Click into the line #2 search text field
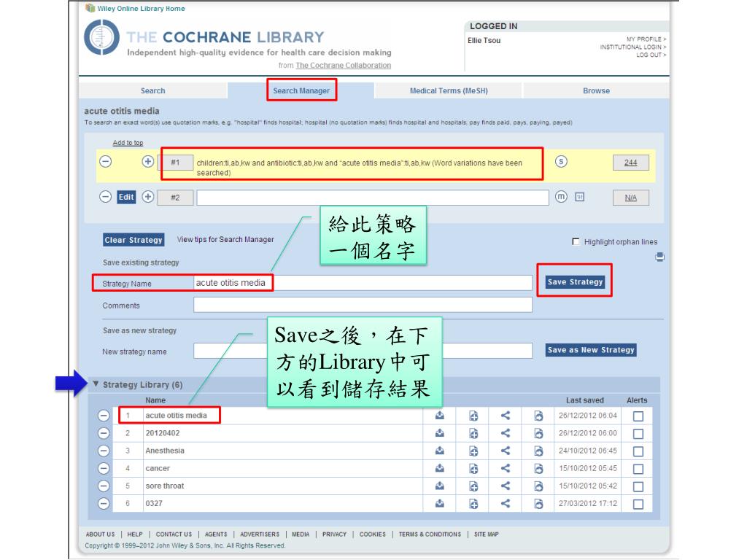This screenshot has width=747, height=560. (x=373, y=198)
